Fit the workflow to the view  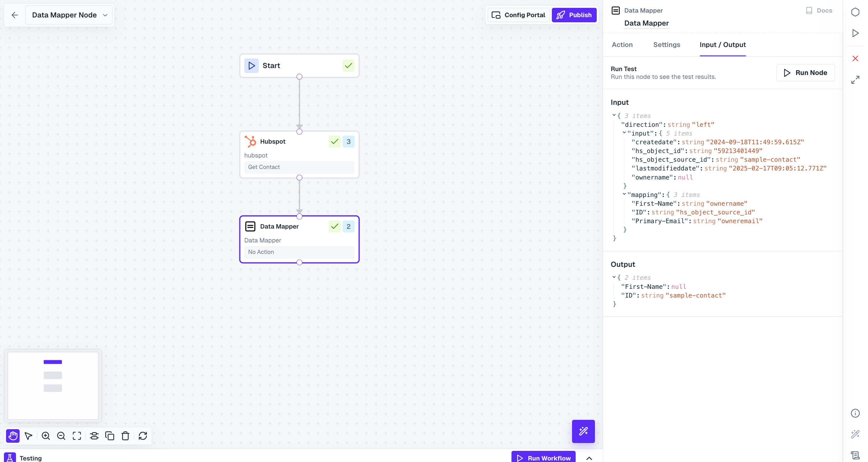(77, 436)
